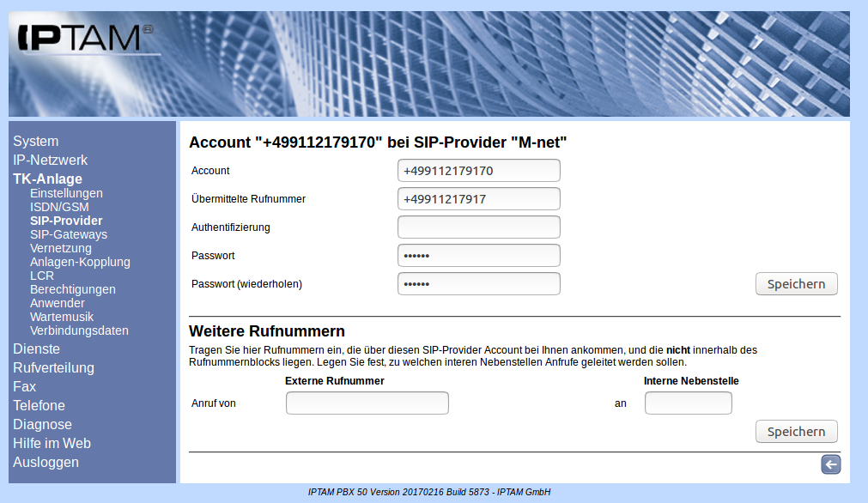This screenshot has width=868, height=503.
Task: Focus the Account number field
Action: tap(478, 171)
